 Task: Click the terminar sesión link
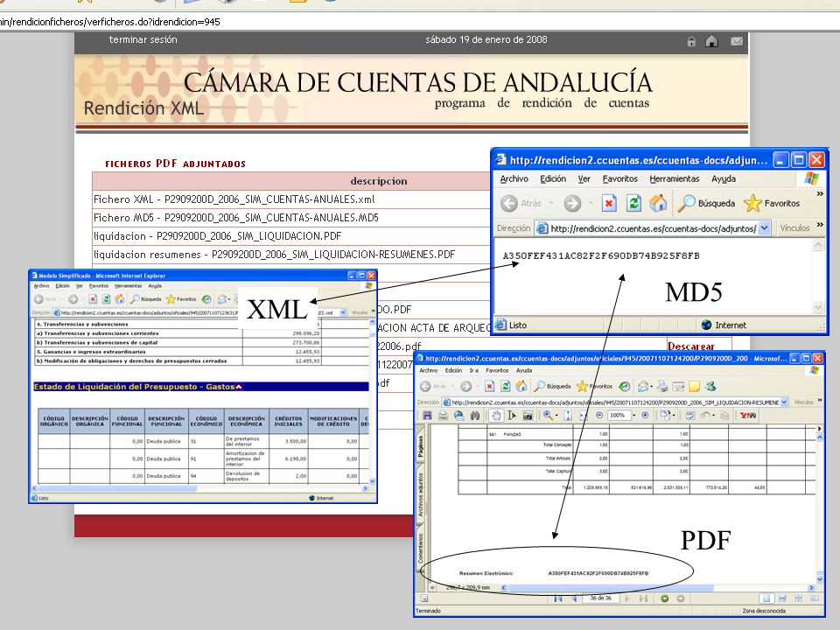tap(143, 39)
